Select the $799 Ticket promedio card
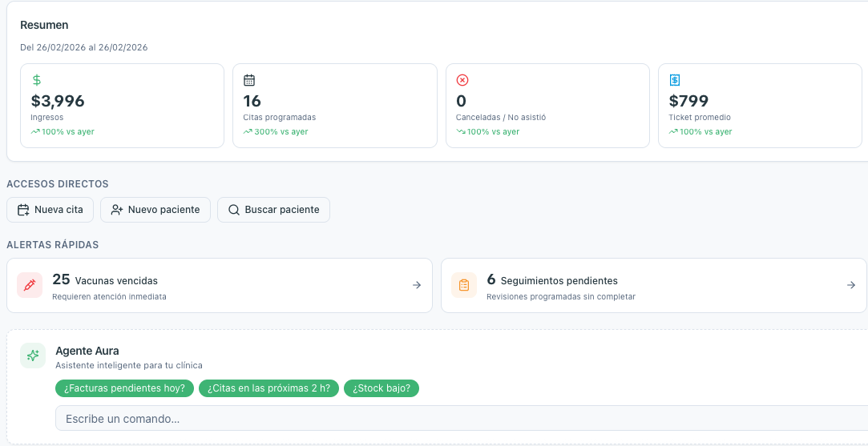The height and width of the screenshot is (446, 868). 760,106
